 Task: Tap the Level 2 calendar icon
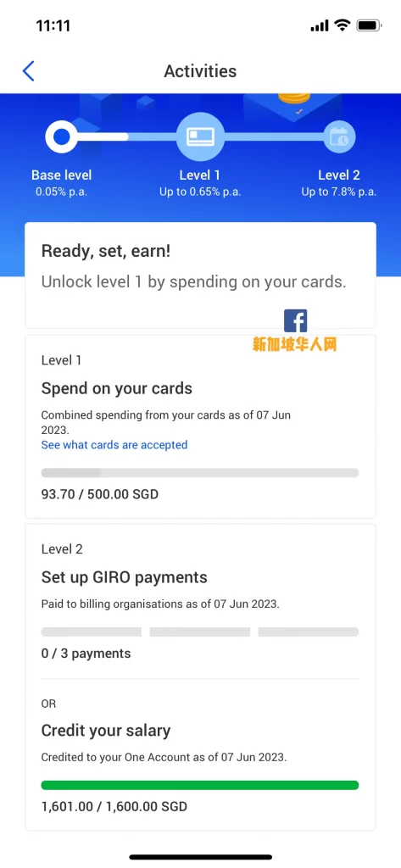point(339,136)
